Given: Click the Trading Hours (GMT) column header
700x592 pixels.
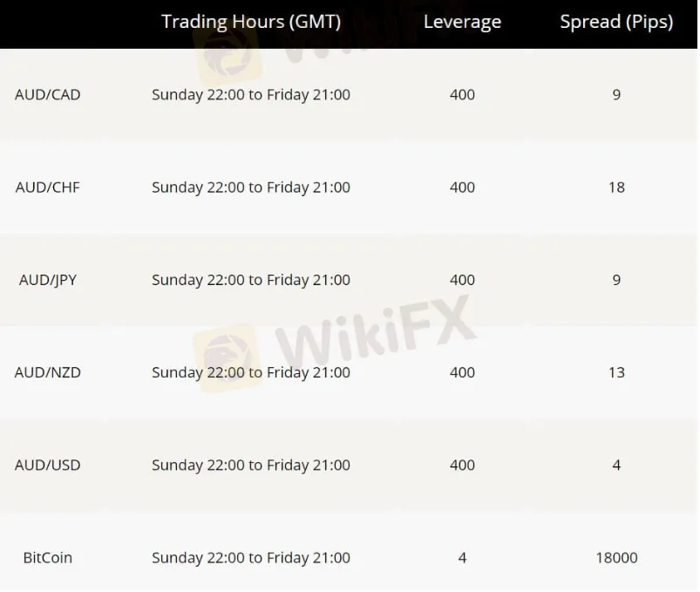Looking at the screenshot, I should (x=251, y=22).
